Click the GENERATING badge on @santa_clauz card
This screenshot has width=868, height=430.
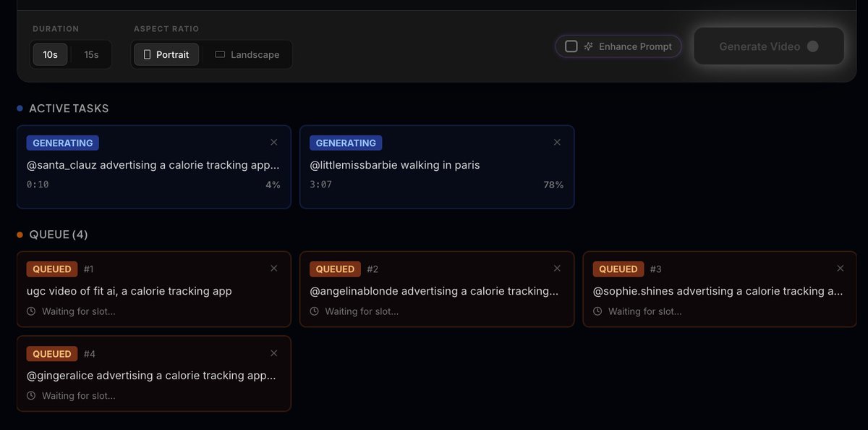click(x=63, y=143)
